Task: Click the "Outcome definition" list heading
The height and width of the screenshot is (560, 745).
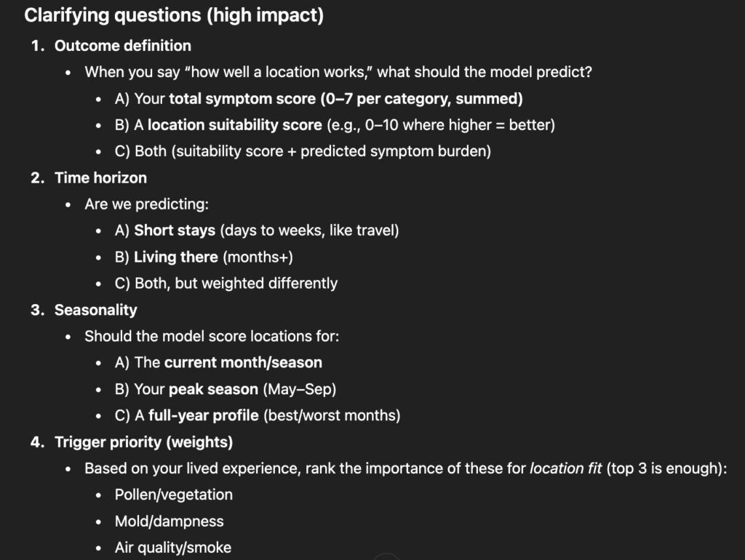Action: click(x=122, y=45)
